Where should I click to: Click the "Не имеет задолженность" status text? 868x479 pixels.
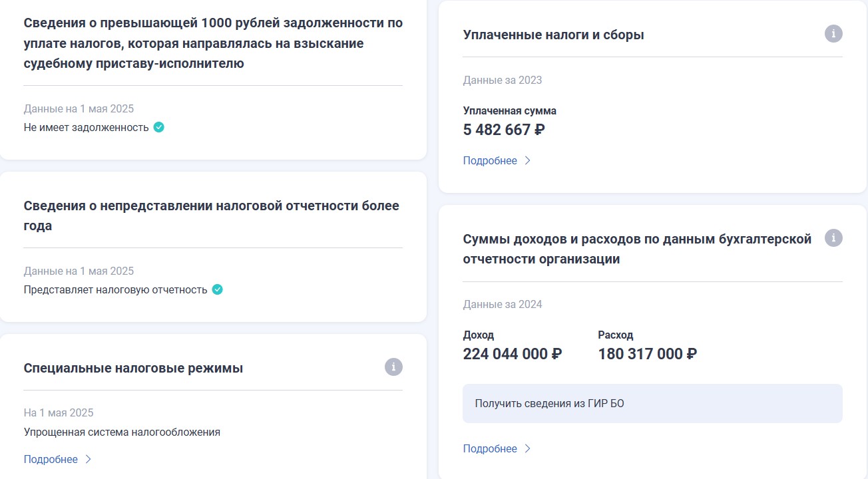point(86,127)
